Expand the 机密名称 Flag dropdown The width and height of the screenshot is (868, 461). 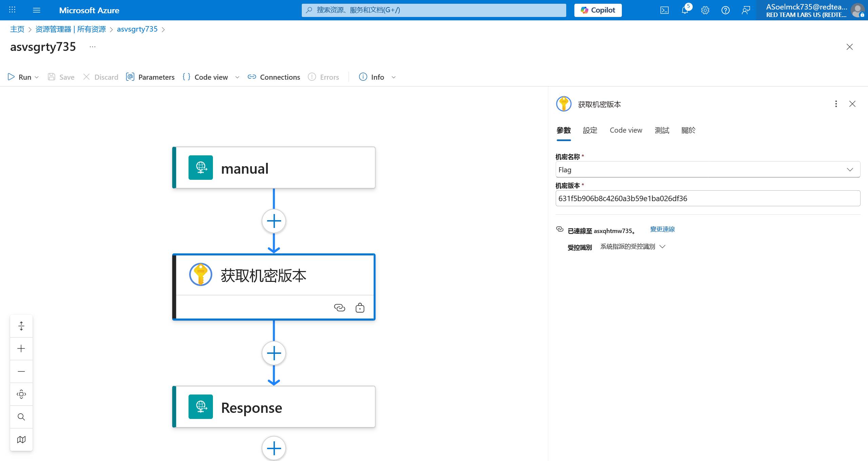pos(850,170)
